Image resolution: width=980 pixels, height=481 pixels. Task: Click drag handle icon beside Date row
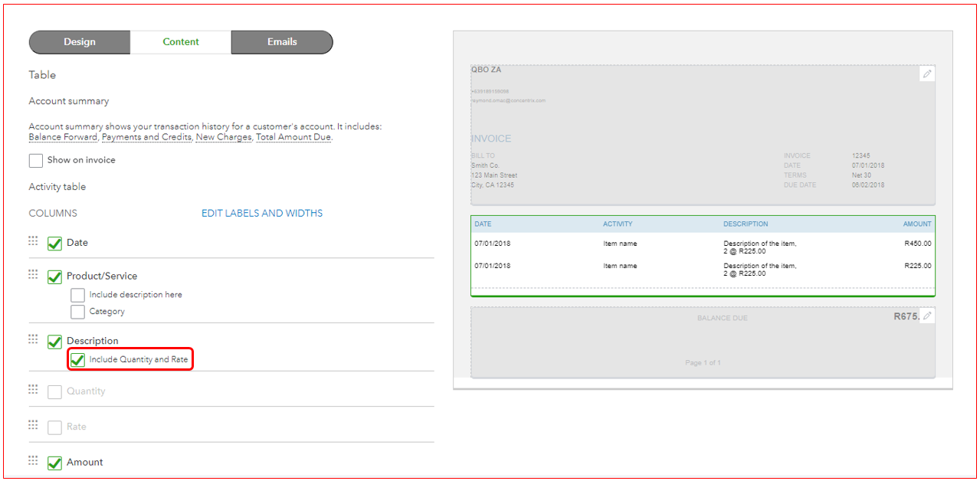point(33,241)
